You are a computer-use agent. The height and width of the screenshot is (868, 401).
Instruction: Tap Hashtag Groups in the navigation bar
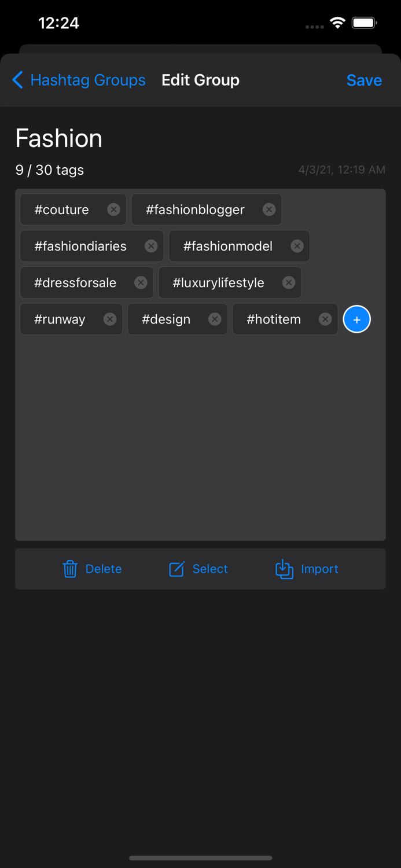point(88,80)
